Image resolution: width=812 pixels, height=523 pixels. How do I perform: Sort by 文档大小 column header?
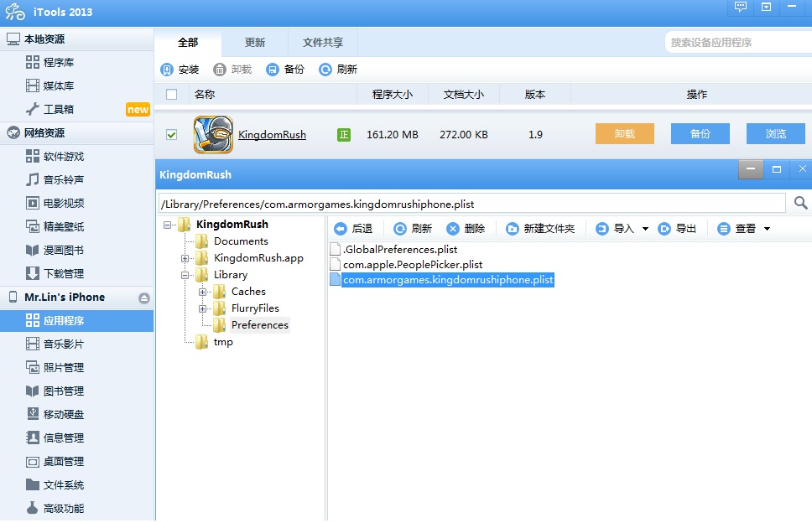[464, 95]
